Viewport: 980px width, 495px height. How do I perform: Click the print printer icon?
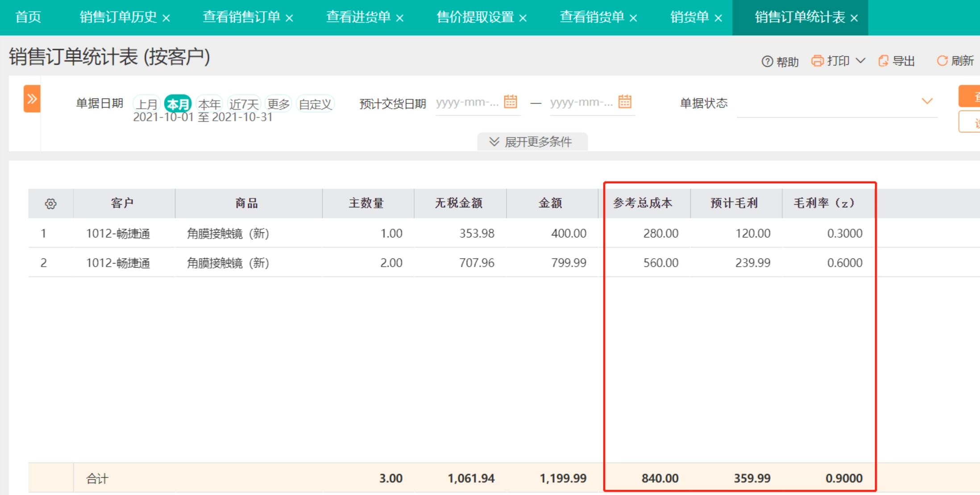click(x=817, y=61)
